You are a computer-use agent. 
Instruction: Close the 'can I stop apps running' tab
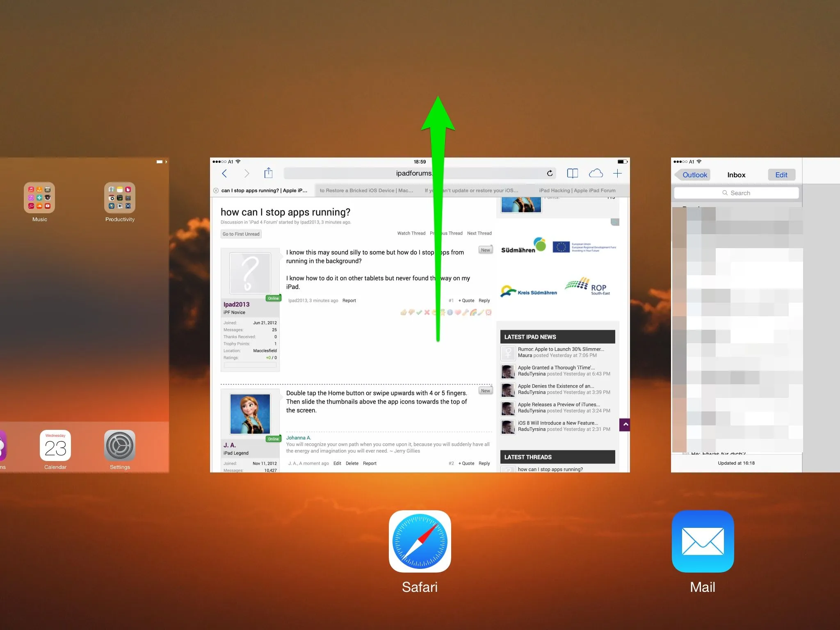pos(216,190)
